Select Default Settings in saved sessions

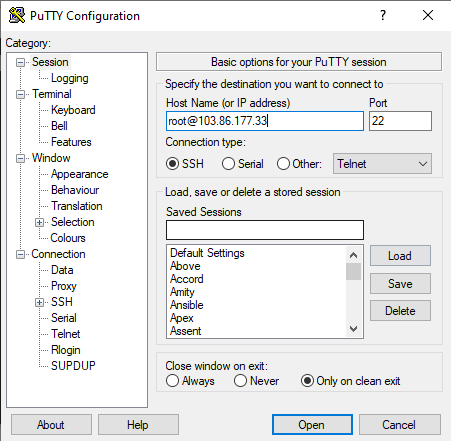coord(207,253)
